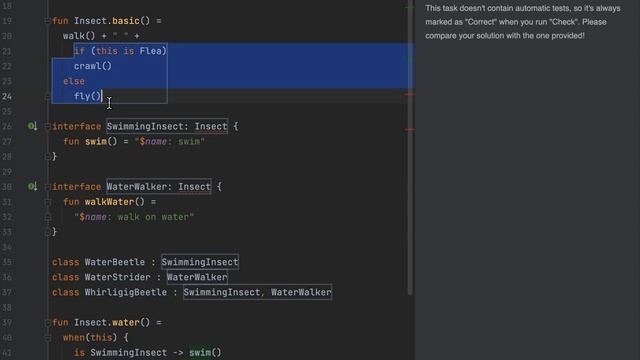Jump to red error stripe mark near SwimmingInsect line
Viewport: 640px width, 360px height.
click(x=410, y=129)
